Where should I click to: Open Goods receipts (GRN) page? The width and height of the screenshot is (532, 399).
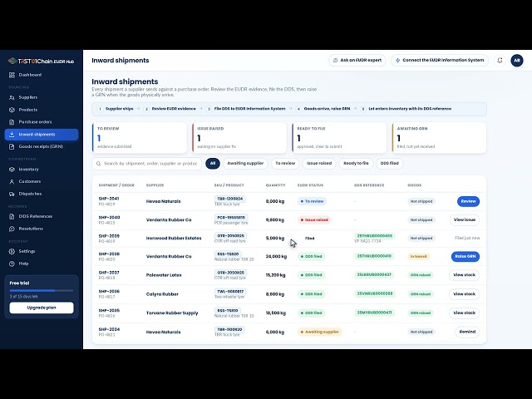click(x=42, y=146)
